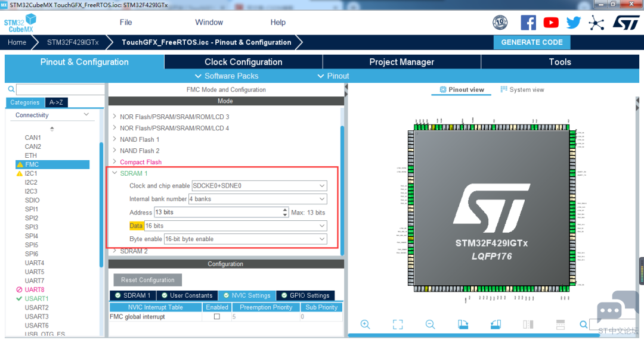
Task: Open the Facebook icon in header
Action: click(528, 23)
